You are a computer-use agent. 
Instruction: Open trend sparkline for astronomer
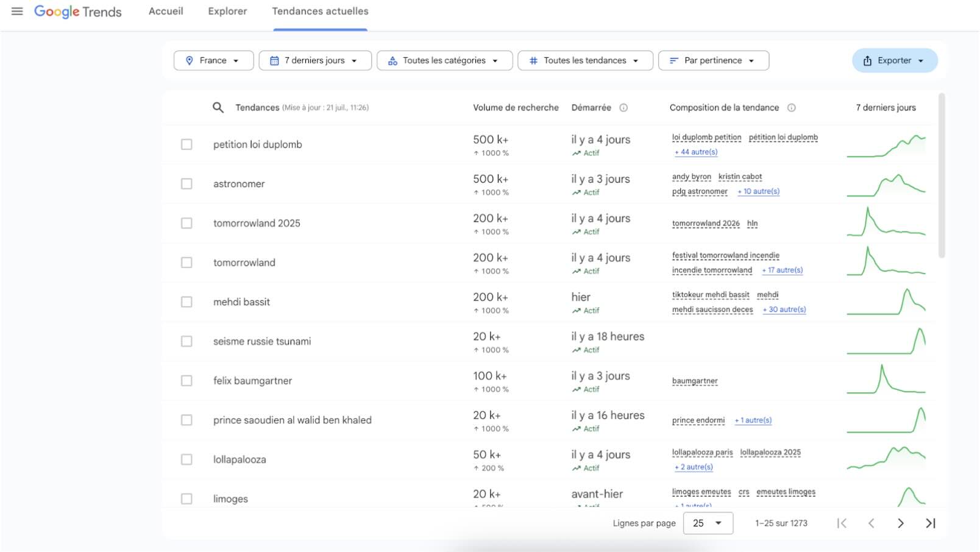click(x=886, y=185)
